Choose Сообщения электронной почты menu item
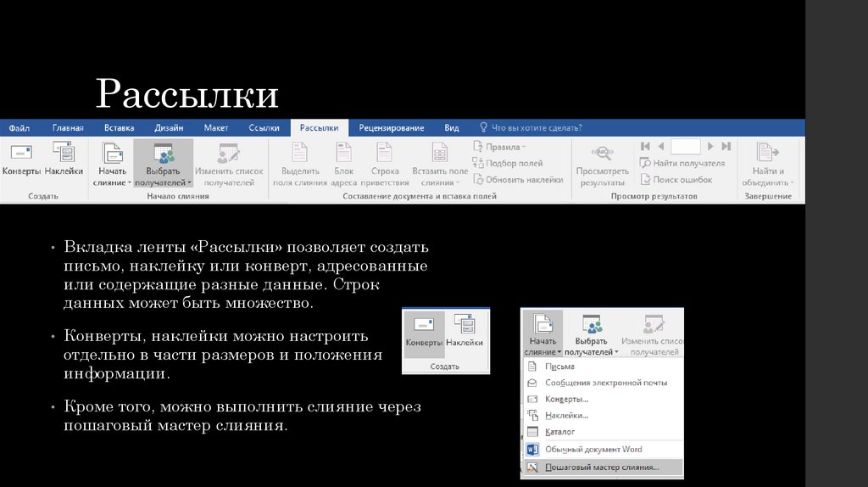Viewport: 868px width, 487px height. [x=603, y=383]
